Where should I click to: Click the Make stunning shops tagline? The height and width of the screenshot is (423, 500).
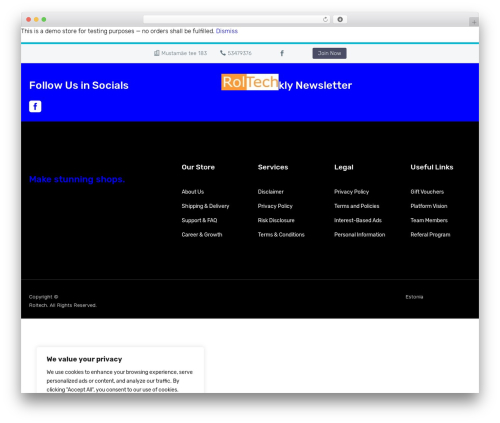tap(77, 179)
